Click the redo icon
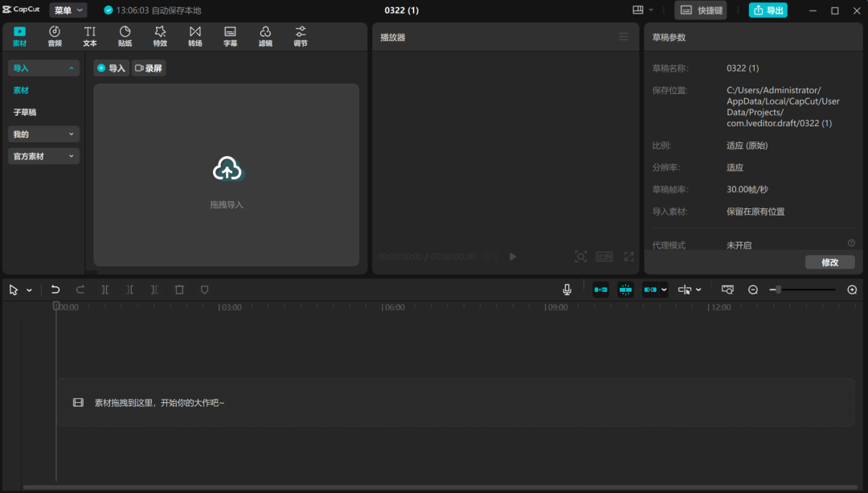The width and height of the screenshot is (868, 493). [80, 290]
